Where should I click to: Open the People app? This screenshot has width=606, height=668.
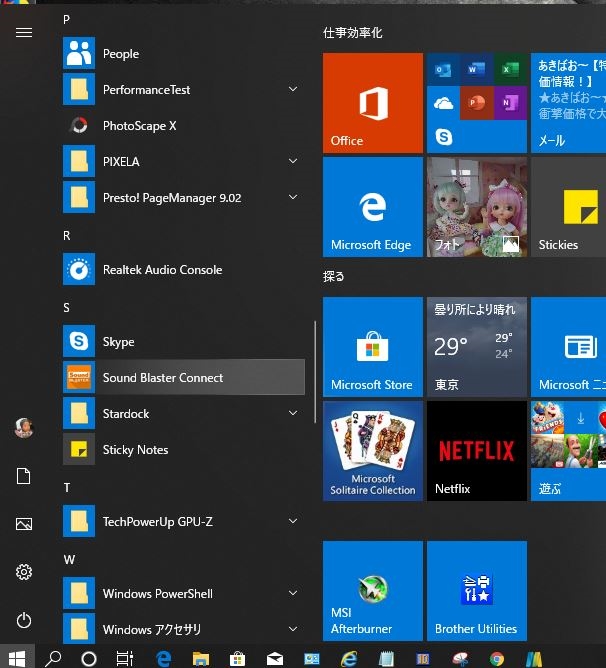click(183, 54)
